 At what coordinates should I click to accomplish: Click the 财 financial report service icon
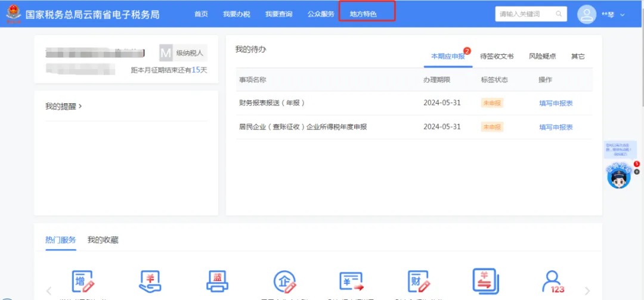419,281
